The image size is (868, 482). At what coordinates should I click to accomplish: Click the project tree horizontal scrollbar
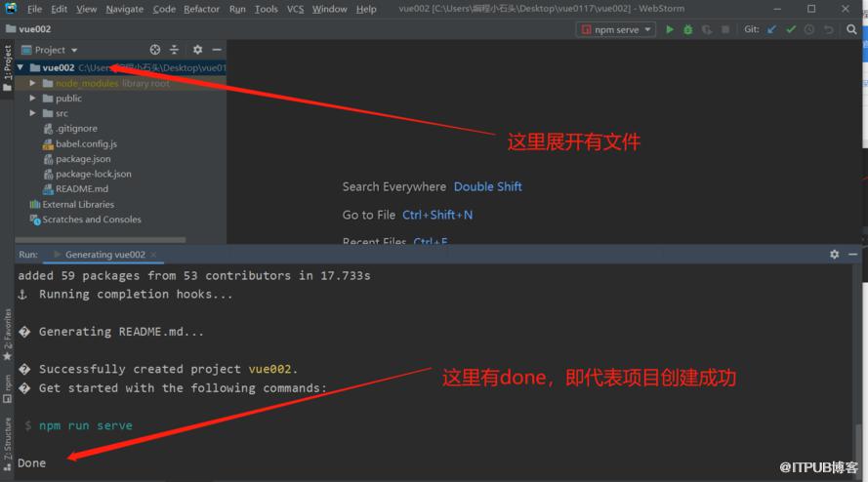pos(101,240)
